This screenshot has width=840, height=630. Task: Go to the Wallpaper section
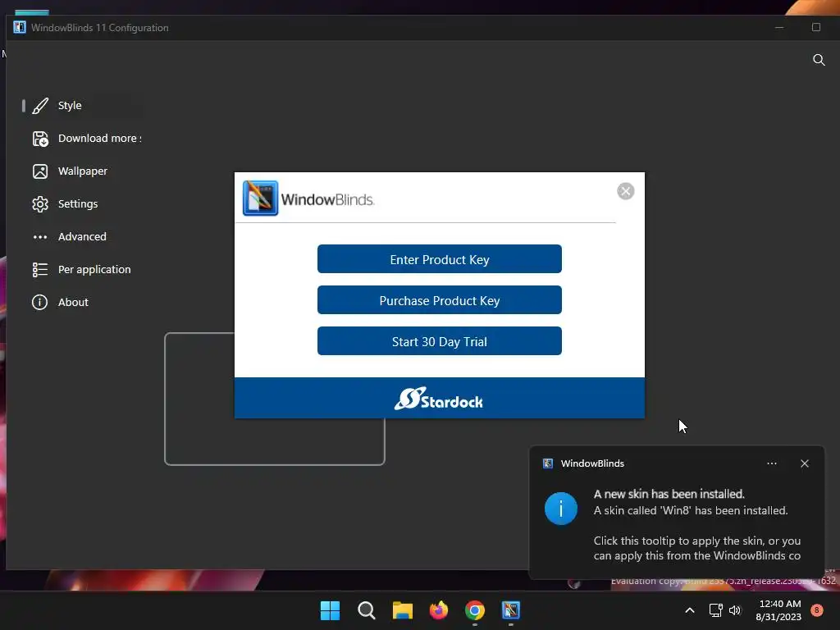(x=80, y=171)
